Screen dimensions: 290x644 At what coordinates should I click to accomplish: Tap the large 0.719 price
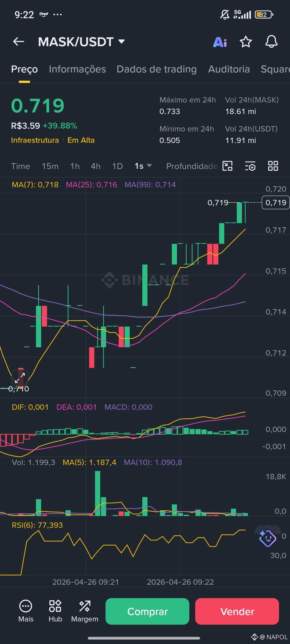pyautogui.click(x=38, y=106)
